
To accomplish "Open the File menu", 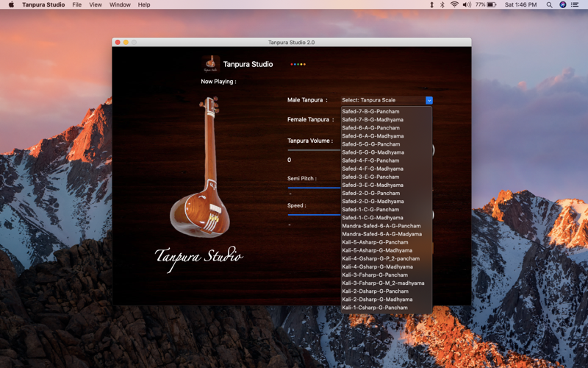I will point(77,4).
